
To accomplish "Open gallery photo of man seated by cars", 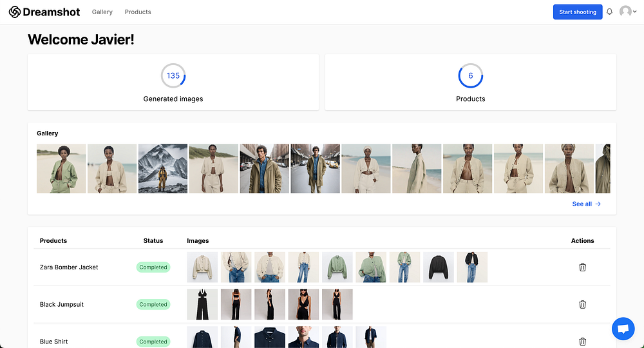I will [265, 168].
